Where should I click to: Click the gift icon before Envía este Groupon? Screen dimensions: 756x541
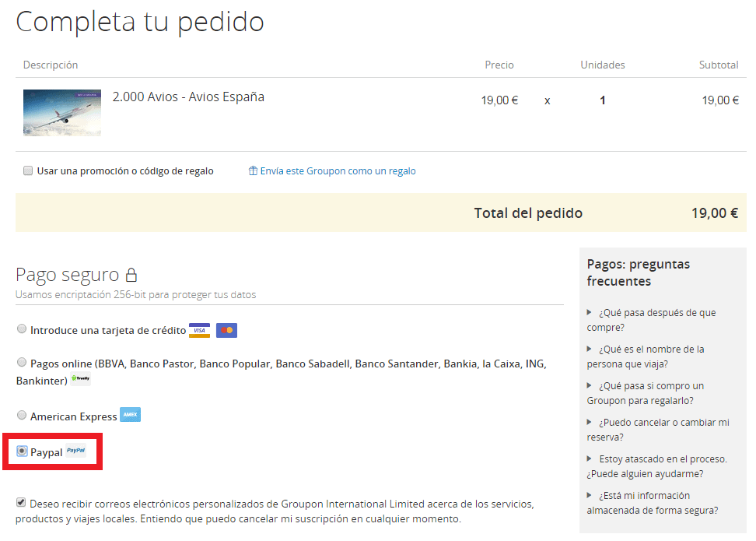click(253, 170)
